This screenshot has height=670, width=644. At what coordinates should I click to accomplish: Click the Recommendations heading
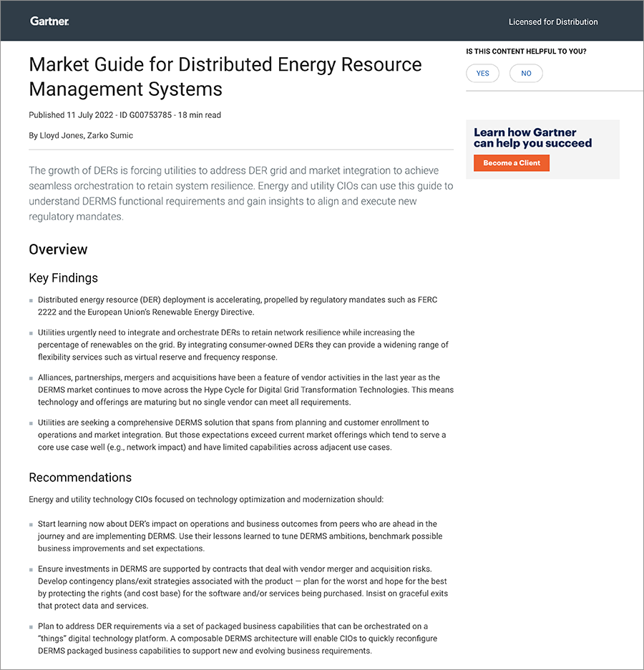pyautogui.click(x=80, y=477)
